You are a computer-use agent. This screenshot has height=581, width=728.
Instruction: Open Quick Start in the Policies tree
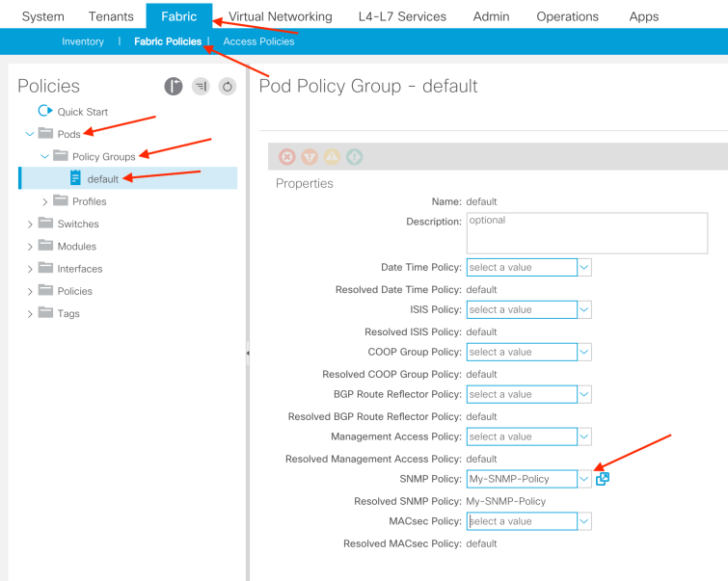pyautogui.click(x=82, y=112)
